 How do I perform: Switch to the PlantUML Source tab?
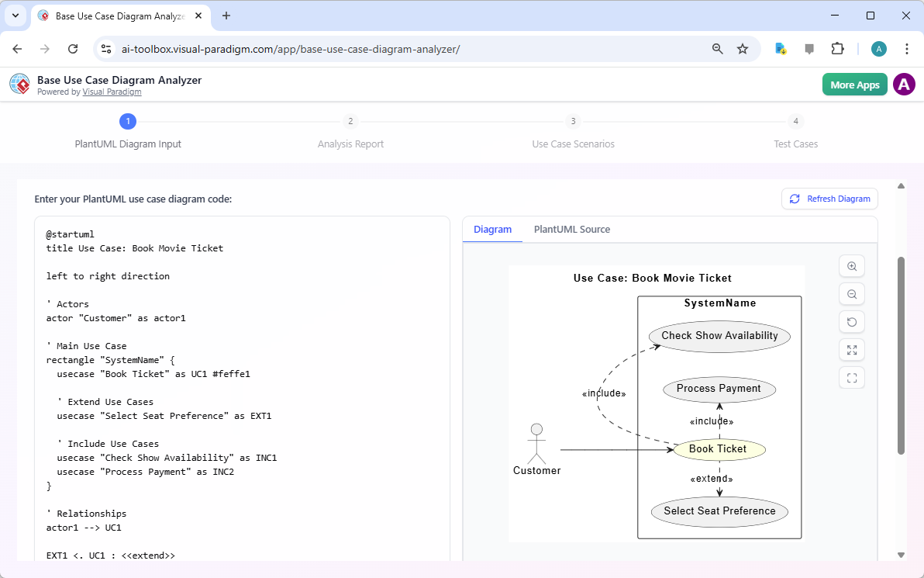[x=571, y=229]
